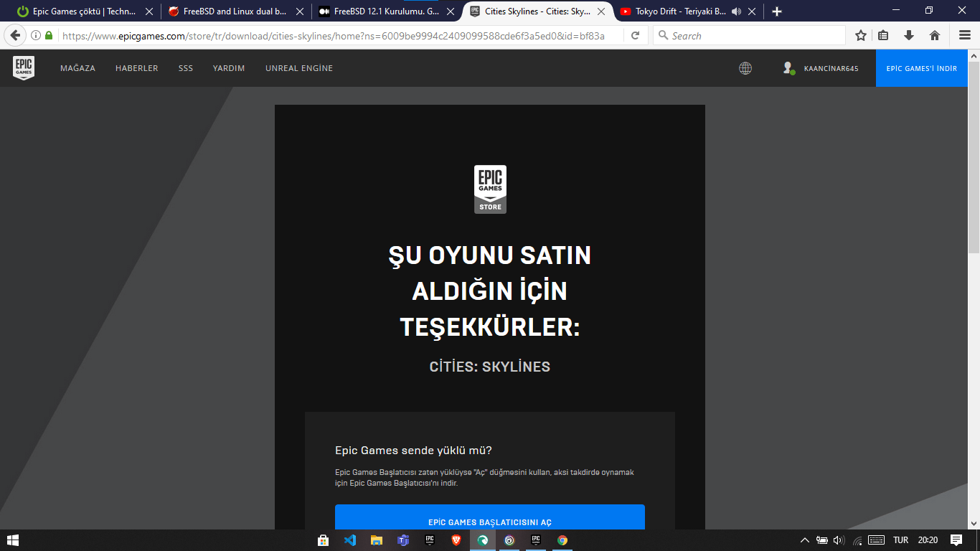
Task: Open Microsoft Store from the taskbar
Action: 324,540
